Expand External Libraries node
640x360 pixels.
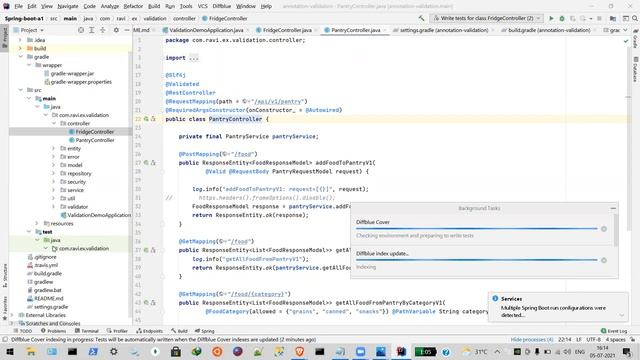point(12,315)
